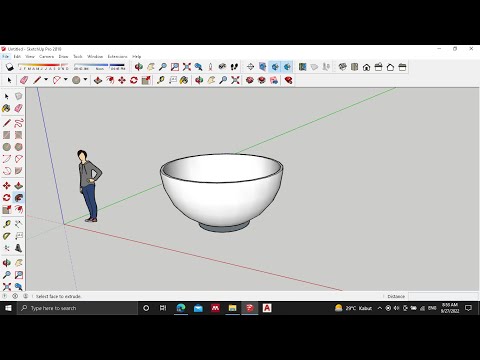The height and width of the screenshot is (360, 480).
Task: Select the Pie arc tool
Action: click(18, 171)
